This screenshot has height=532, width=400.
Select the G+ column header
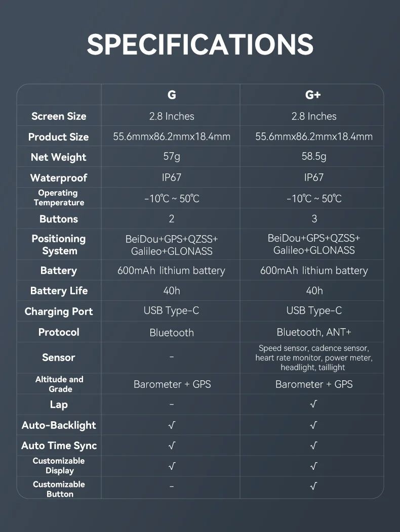pos(313,95)
